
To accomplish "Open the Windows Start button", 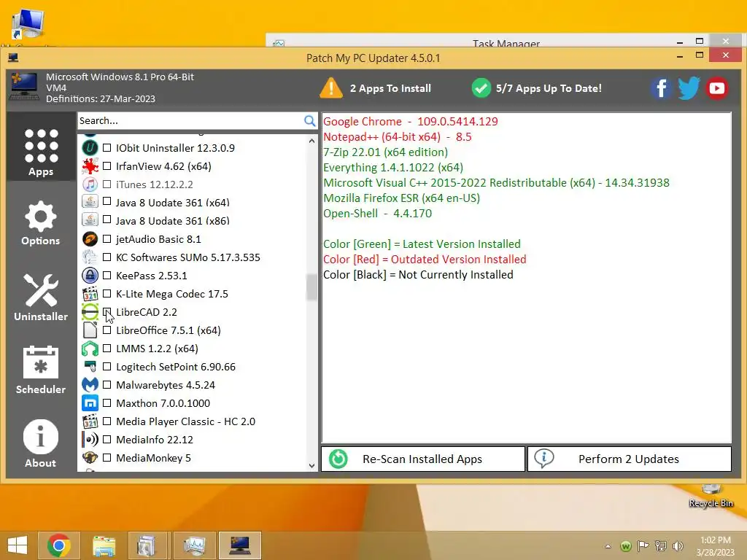I will point(18,545).
